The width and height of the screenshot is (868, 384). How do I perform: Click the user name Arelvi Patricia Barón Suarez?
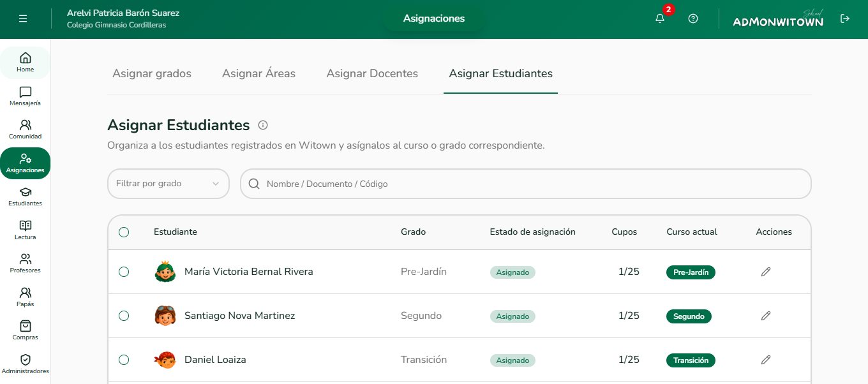(123, 13)
